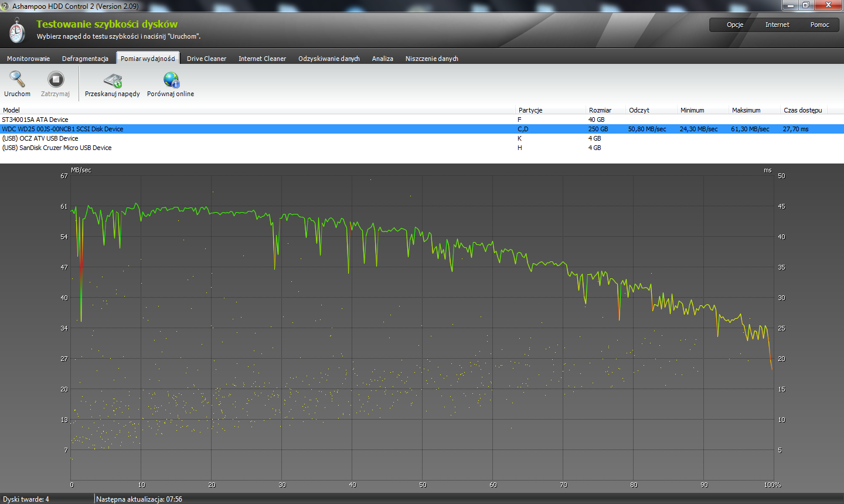Rescan drives with the Przeskanuj napędy icon
This screenshot has width=844, height=504.
tap(113, 80)
